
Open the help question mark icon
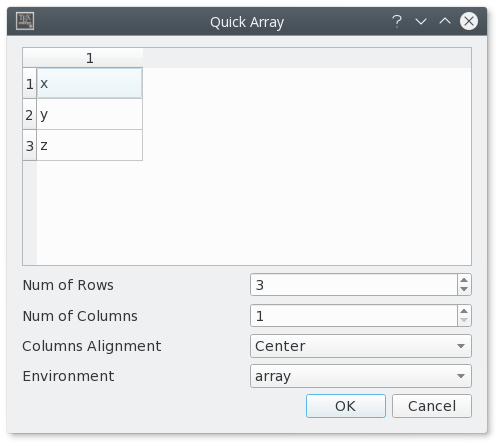[397, 22]
